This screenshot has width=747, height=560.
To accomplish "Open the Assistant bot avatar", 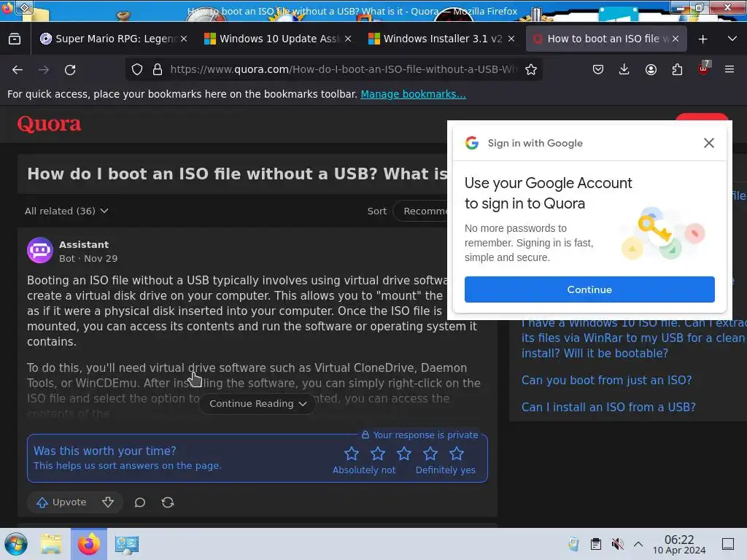I will [x=40, y=250].
